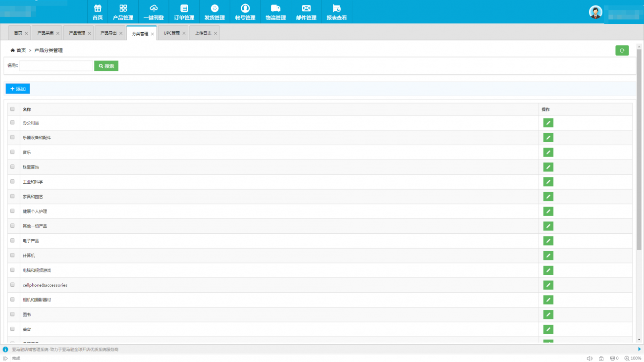Edit the 办公用品 category with pencil icon

pyautogui.click(x=548, y=123)
